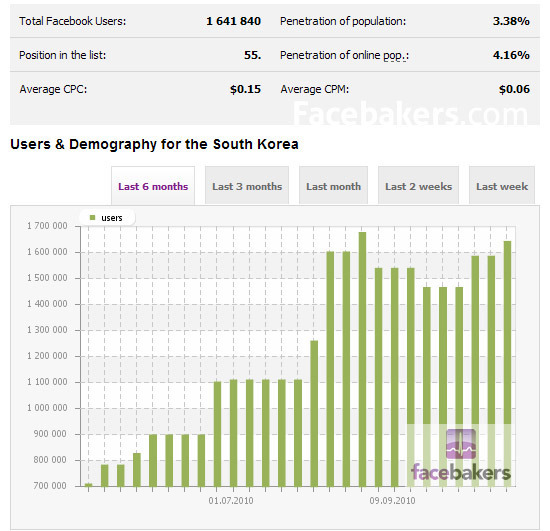Click the Average CPC label
This screenshot has height=531, width=550.
[x=53, y=89]
